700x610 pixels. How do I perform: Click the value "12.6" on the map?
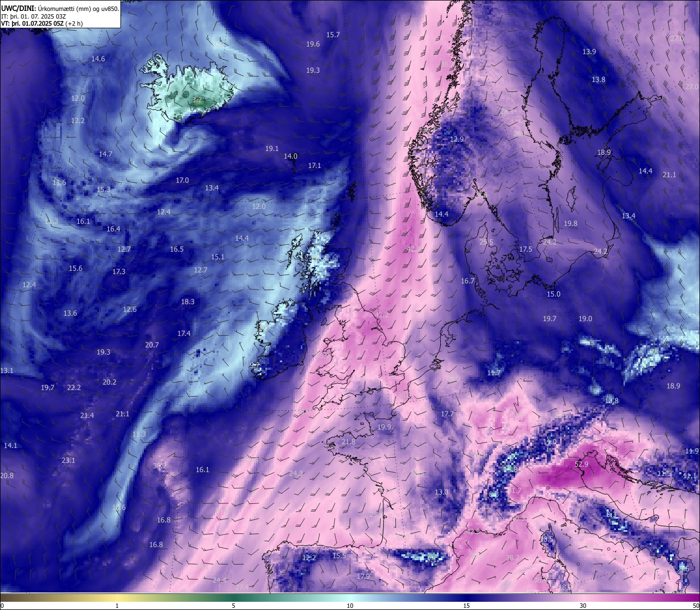click(130, 309)
